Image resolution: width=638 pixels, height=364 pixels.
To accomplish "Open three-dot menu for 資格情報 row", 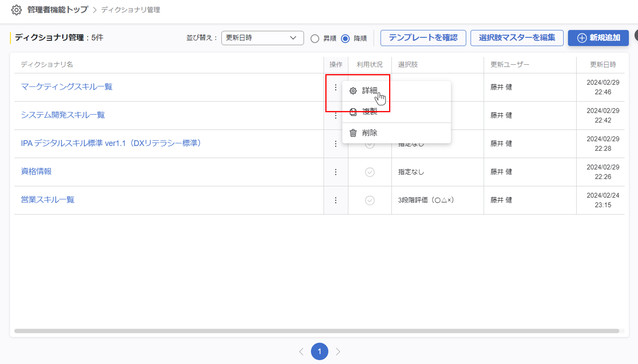I will 336,172.
